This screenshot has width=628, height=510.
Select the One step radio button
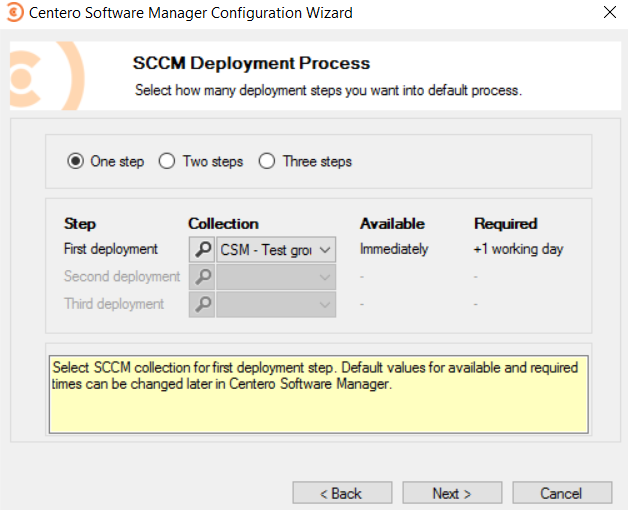coord(75,161)
